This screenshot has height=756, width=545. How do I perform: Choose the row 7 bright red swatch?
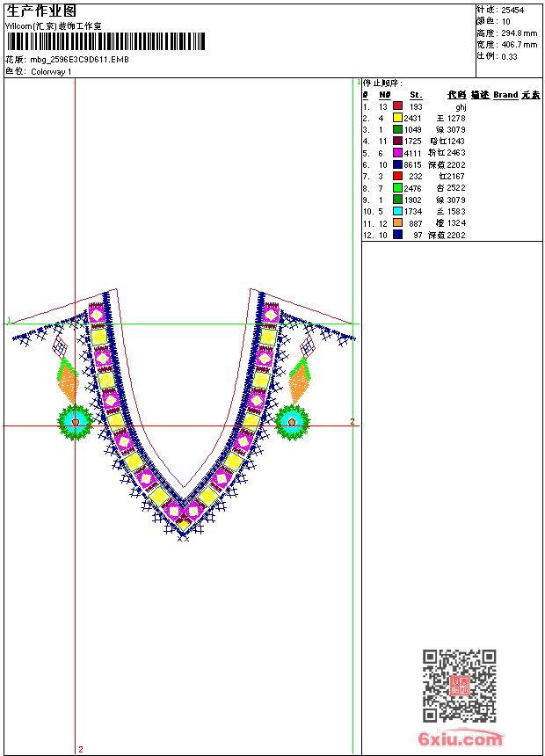coord(397,176)
